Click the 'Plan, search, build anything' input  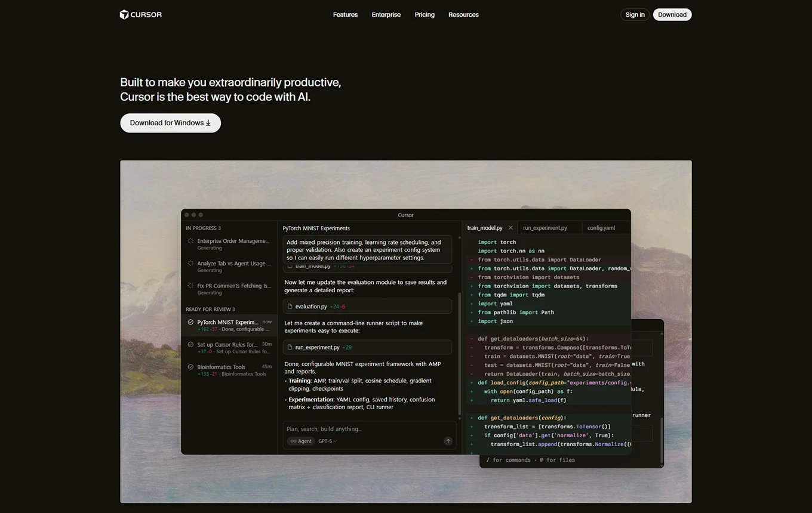click(x=364, y=429)
